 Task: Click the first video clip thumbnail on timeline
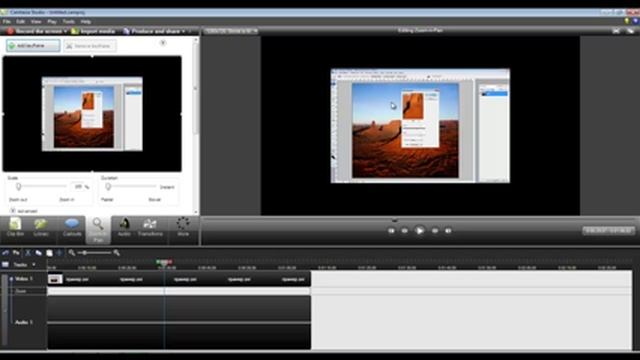[x=55, y=279]
